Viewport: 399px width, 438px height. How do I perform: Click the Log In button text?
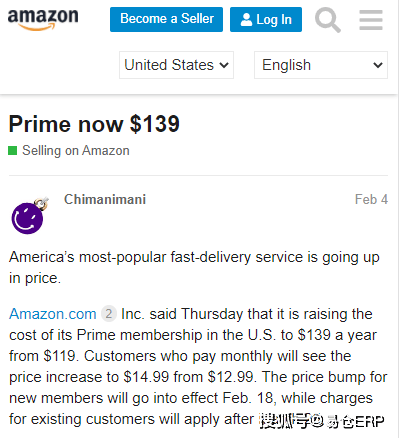point(274,20)
